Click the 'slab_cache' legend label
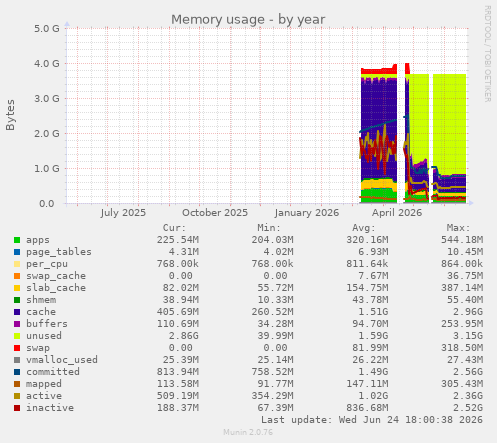Screen dimensions: 497x443 [56, 288]
